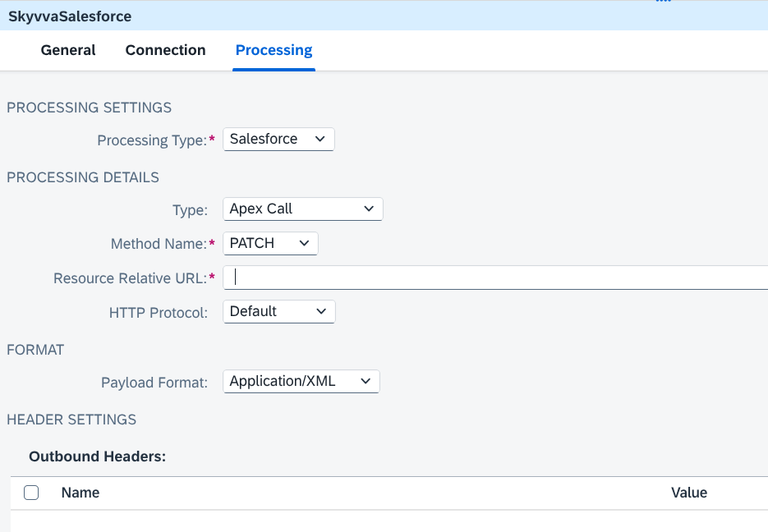Click the HEADER SETTINGS section heading
This screenshot has width=768, height=532.
(x=71, y=420)
